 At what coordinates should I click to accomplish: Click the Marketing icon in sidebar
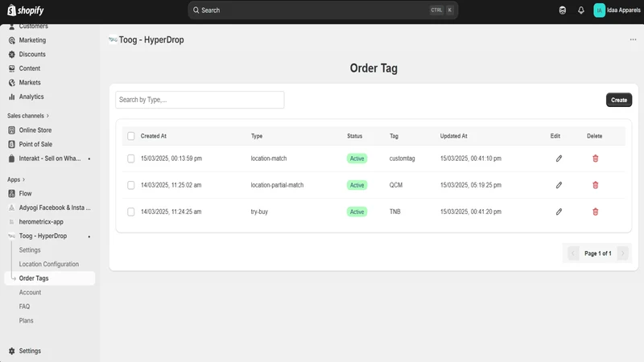(x=11, y=40)
